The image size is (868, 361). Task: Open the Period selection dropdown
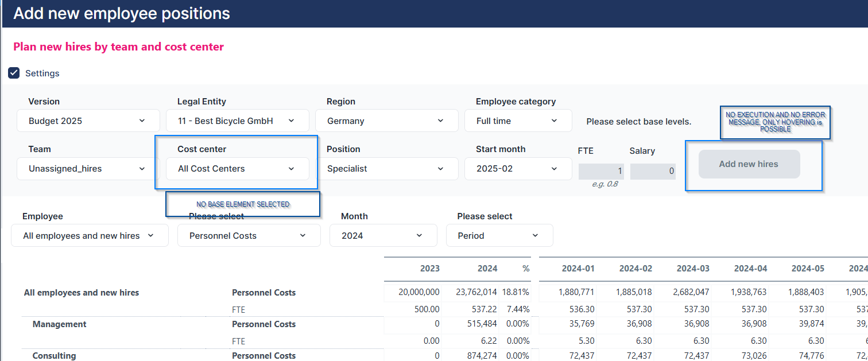click(x=499, y=236)
